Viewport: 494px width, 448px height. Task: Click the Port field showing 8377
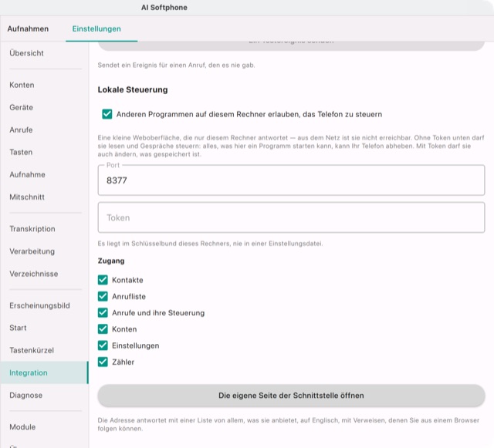pyautogui.click(x=291, y=180)
